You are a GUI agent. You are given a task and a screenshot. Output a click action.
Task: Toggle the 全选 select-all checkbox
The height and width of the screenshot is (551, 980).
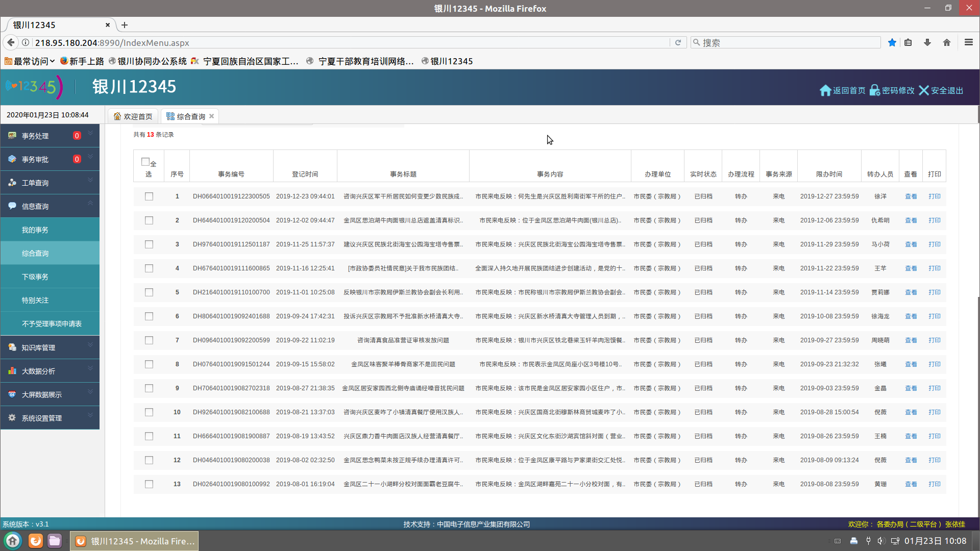coord(145,162)
